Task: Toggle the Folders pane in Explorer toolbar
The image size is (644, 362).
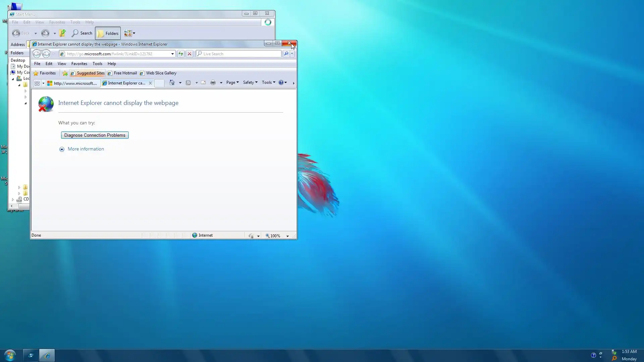Action: click(x=108, y=33)
